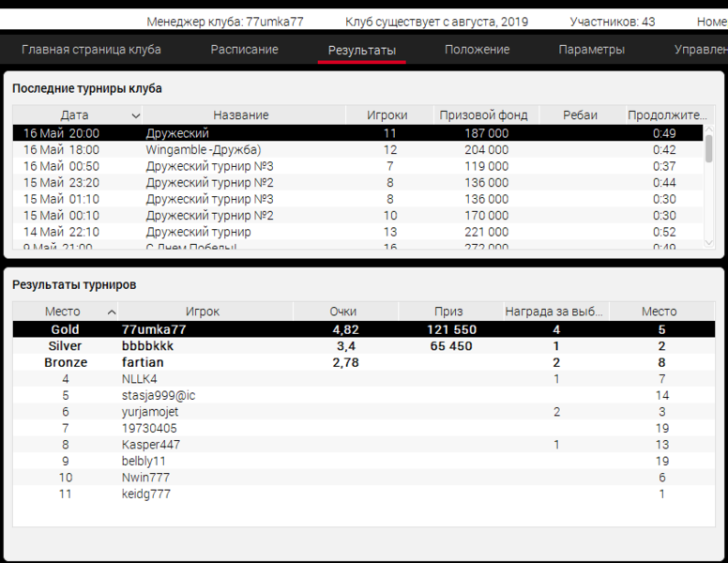Screen dimensions: 728x563
Task: Click the sort arrow in Место column header
Action: click(112, 312)
